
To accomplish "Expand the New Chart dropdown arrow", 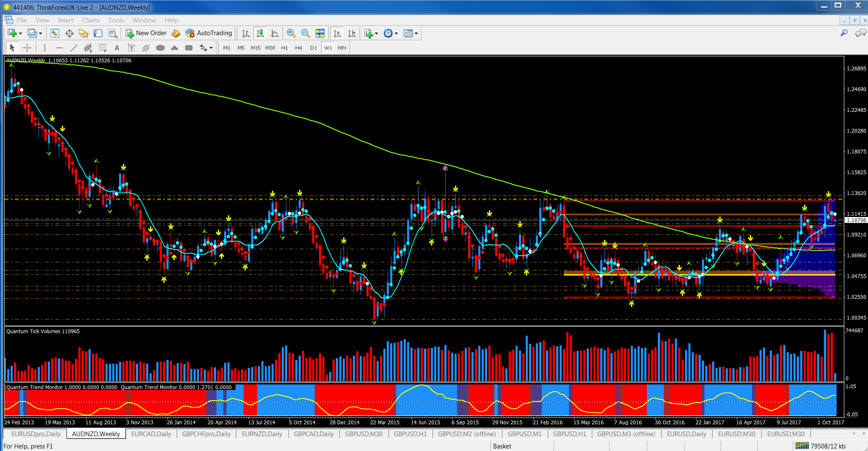I will (x=20, y=33).
